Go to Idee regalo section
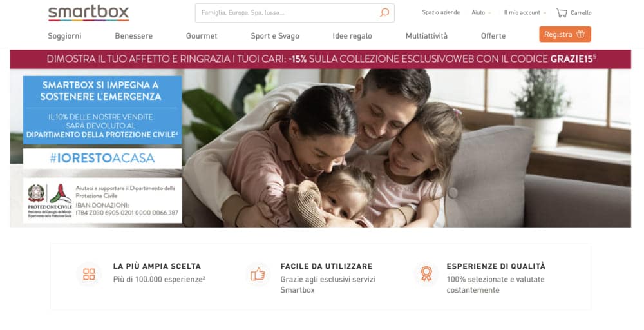 coord(352,35)
